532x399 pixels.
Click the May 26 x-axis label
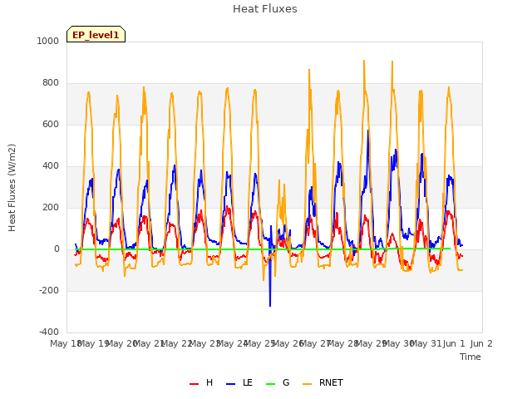[288, 343]
